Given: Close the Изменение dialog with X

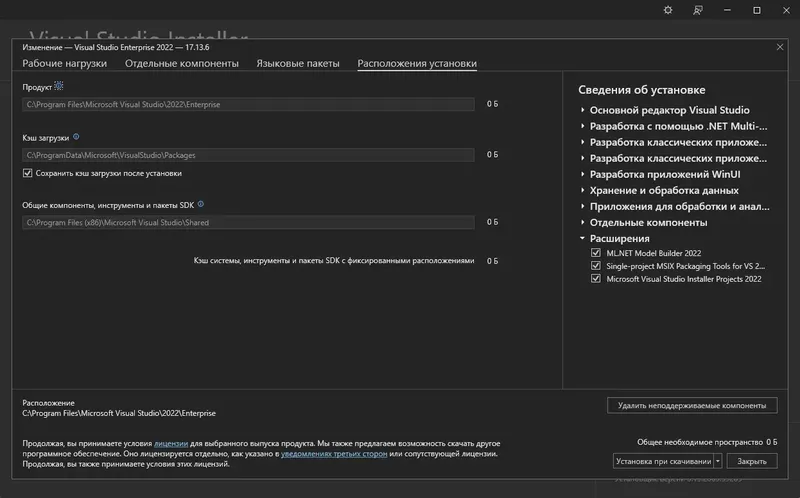Looking at the screenshot, I should (780, 47).
